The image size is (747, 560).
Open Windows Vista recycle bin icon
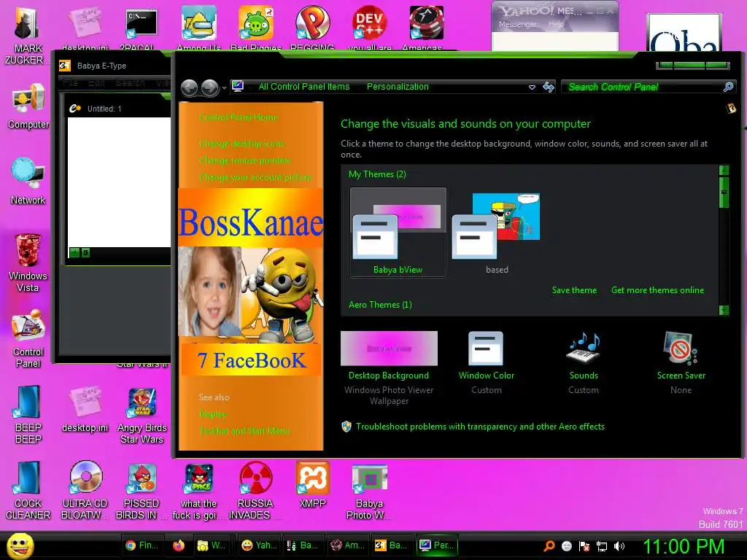coord(28,262)
